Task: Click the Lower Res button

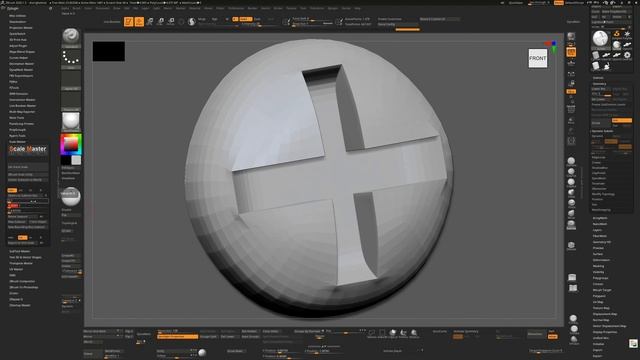Action: [x=601, y=89]
